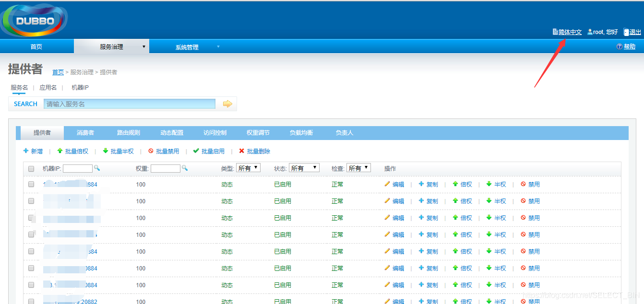Click down-arrow 半权 icon in first provider row

(x=489, y=184)
